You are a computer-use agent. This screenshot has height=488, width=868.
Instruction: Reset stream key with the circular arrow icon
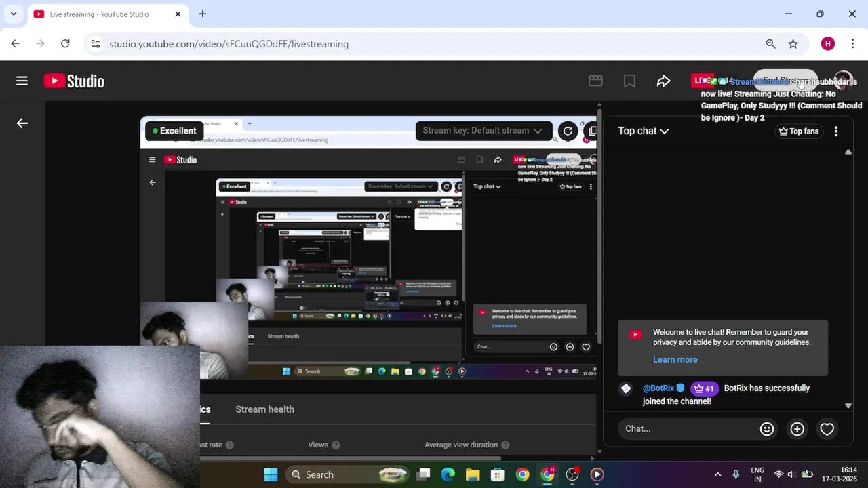[x=568, y=131]
